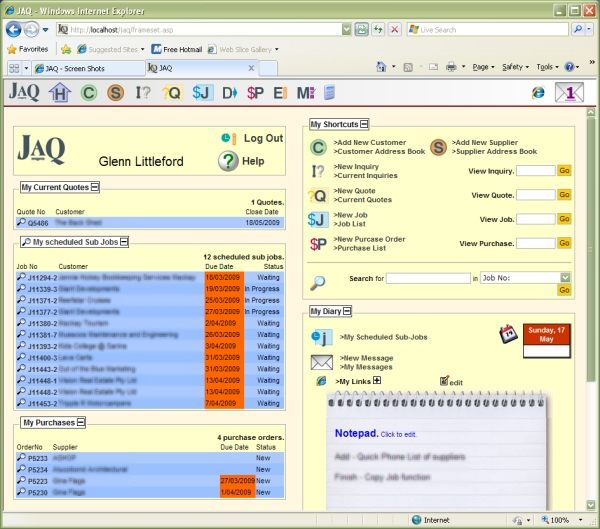Click the magnifier icon for job J11294-2
This screenshot has width=600, height=529.
coord(21,277)
